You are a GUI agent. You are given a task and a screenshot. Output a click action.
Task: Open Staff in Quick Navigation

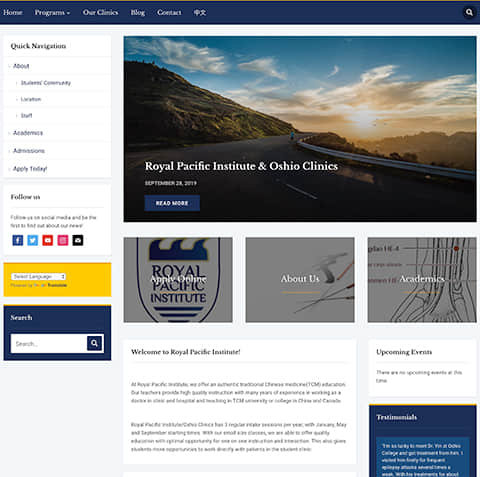coord(26,115)
